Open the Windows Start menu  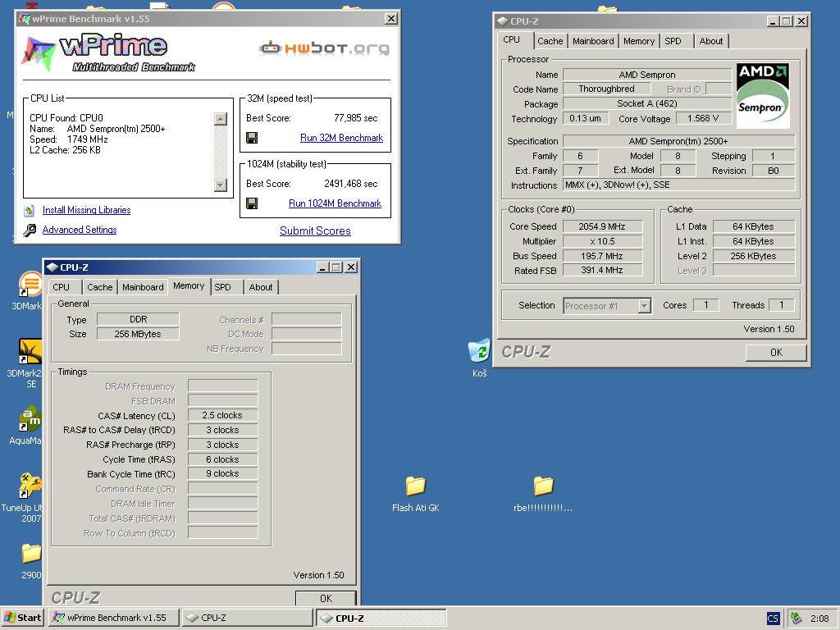[x=22, y=618]
